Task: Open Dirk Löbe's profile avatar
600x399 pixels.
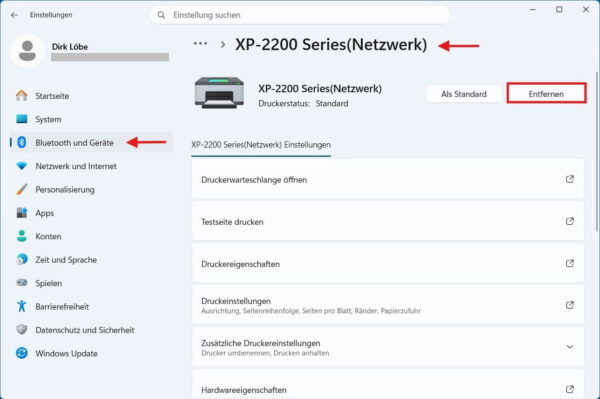Action: click(27, 51)
